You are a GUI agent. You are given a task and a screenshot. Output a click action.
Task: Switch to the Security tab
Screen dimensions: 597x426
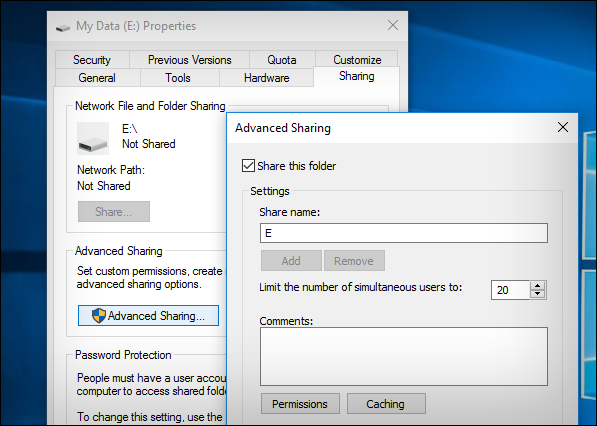[x=92, y=60]
